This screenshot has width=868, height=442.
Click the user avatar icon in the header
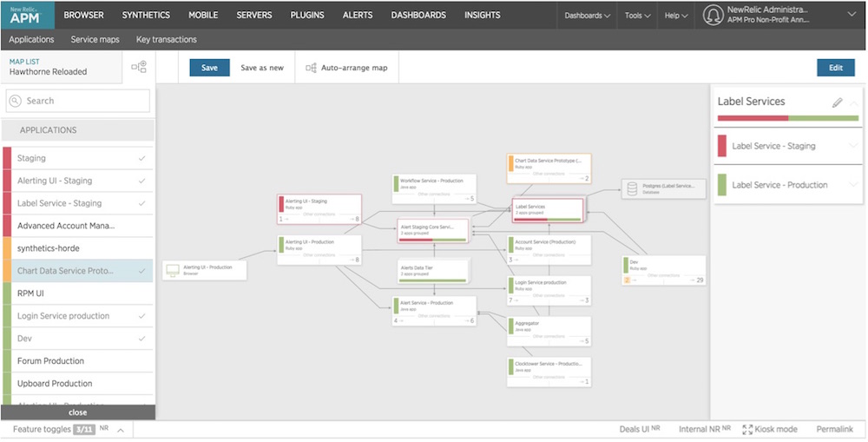[x=713, y=15]
